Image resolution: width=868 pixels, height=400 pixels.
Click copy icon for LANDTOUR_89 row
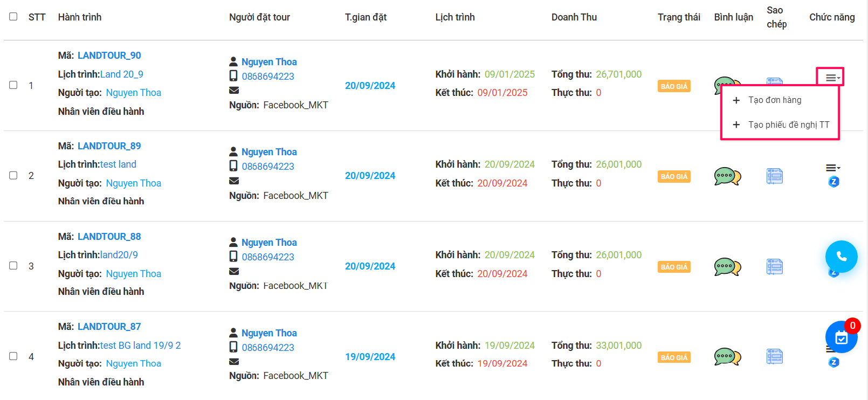tap(775, 176)
